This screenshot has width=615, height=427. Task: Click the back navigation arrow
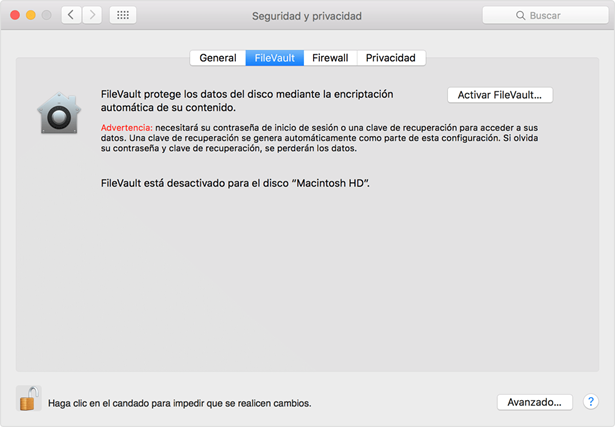click(x=72, y=16)
